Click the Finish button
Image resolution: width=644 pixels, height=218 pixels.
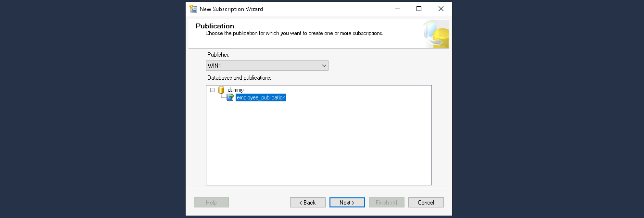point(386,203)
